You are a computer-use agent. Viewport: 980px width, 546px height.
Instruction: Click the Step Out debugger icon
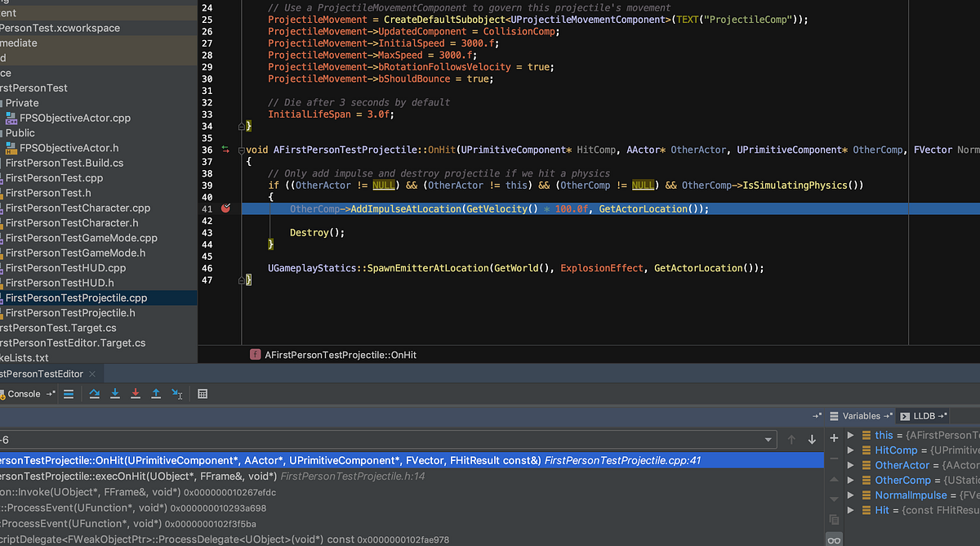[156, 393]
